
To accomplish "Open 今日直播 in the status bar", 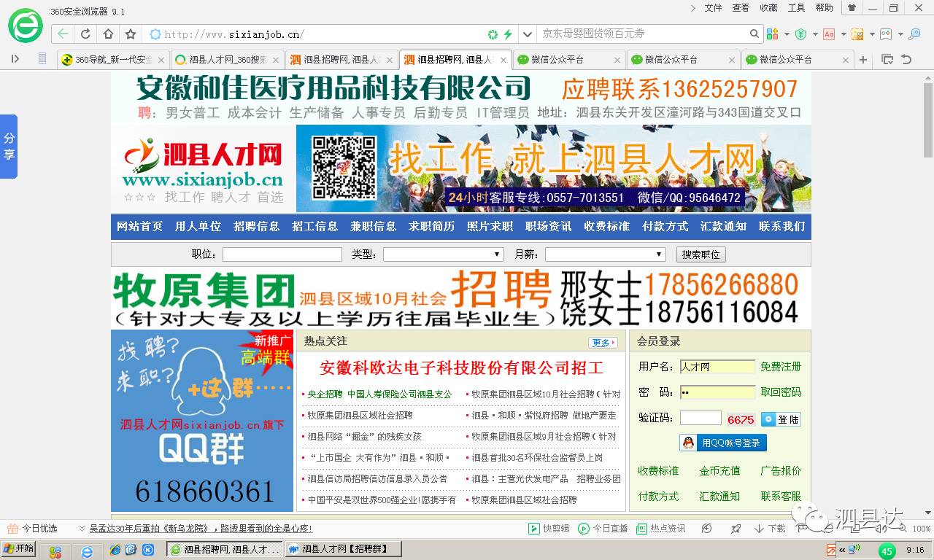I will point(603,529).
